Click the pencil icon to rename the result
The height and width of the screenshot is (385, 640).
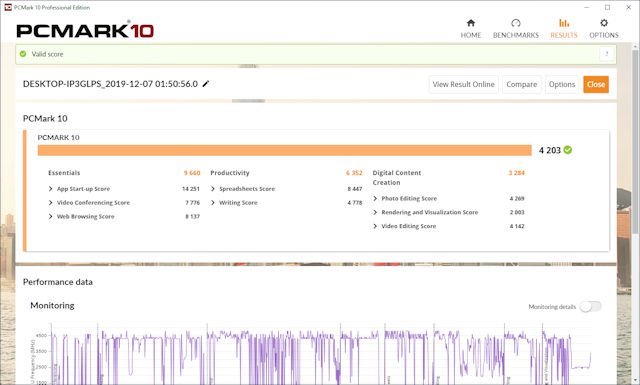[206, 84]
